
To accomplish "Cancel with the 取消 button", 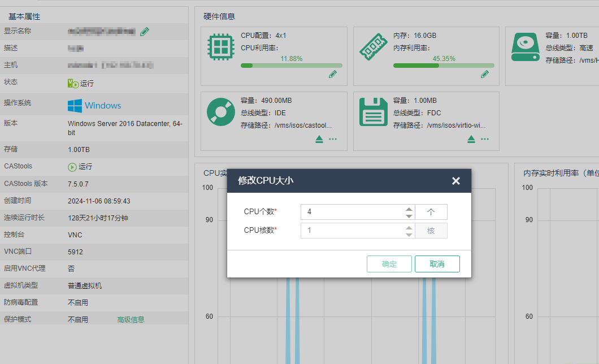I will 437,264.
